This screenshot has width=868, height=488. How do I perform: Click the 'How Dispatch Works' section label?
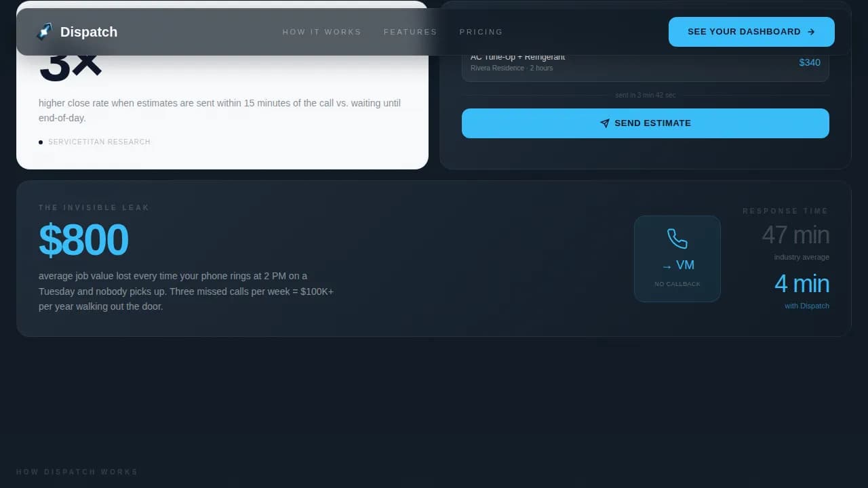pos(77,472)
